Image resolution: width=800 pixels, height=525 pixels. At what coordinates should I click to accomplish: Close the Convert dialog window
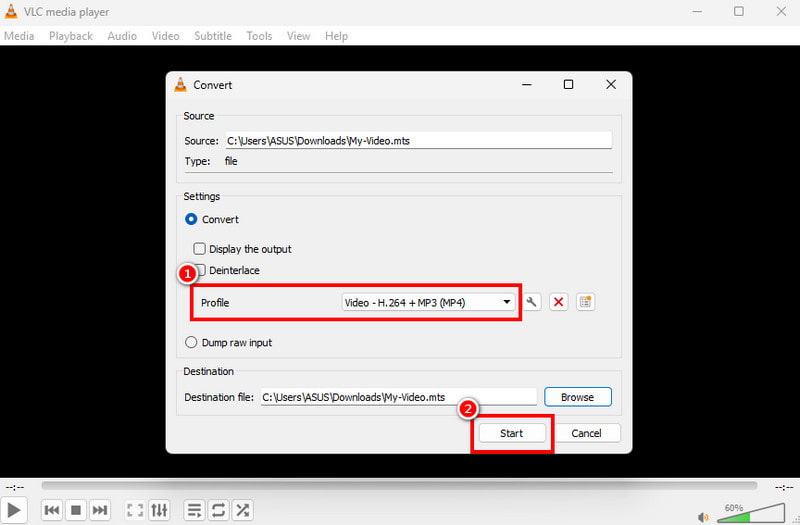point(611,84)
